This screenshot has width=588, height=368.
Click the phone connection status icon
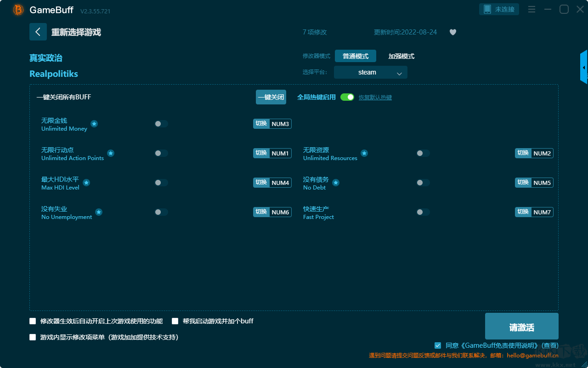click(x=487, y=9)
